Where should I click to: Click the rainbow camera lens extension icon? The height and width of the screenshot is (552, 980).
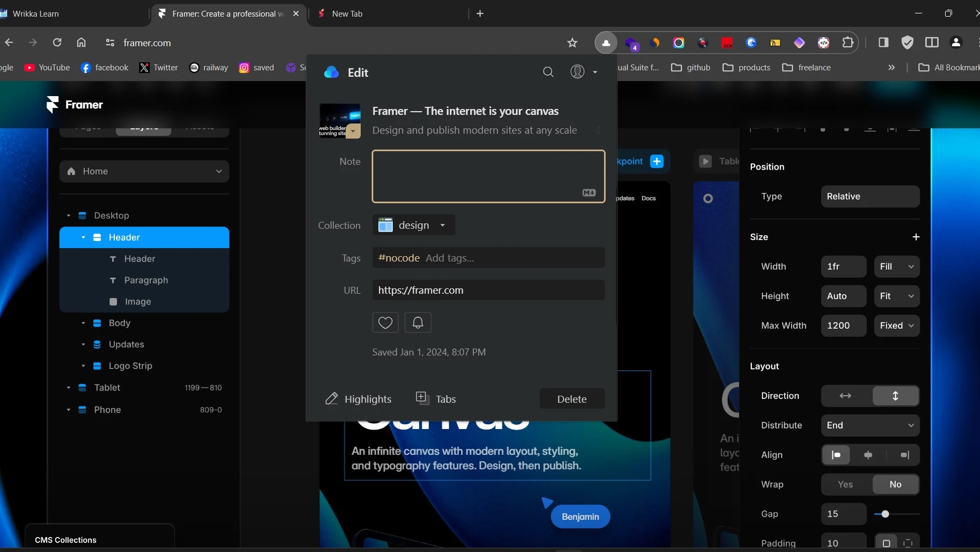678,43
